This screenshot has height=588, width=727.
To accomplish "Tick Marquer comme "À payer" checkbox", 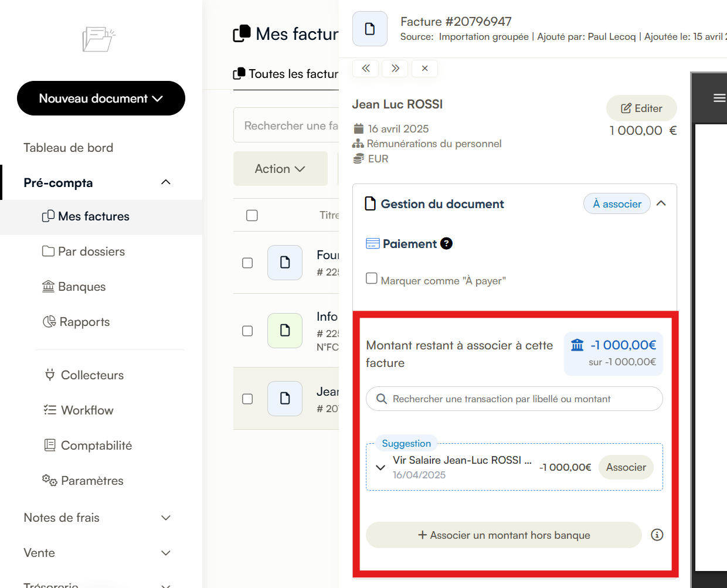I will (372, 278).
